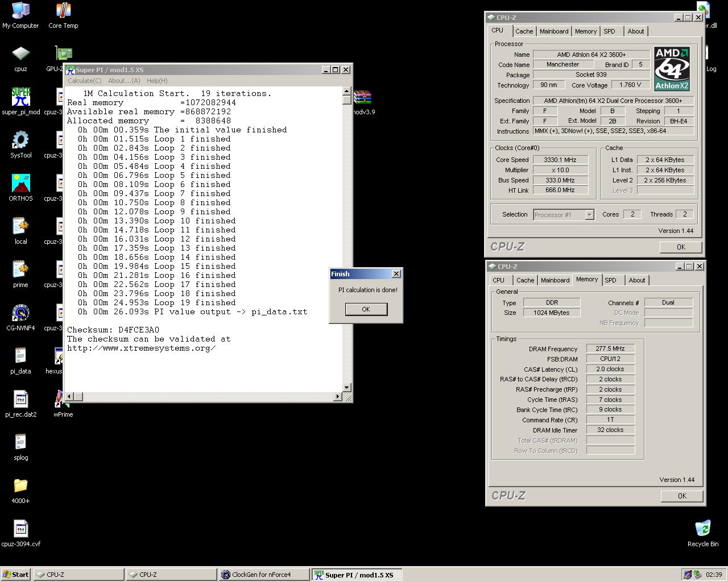Click Super PI vertical scrollbar down arrow

coord(347,388)
